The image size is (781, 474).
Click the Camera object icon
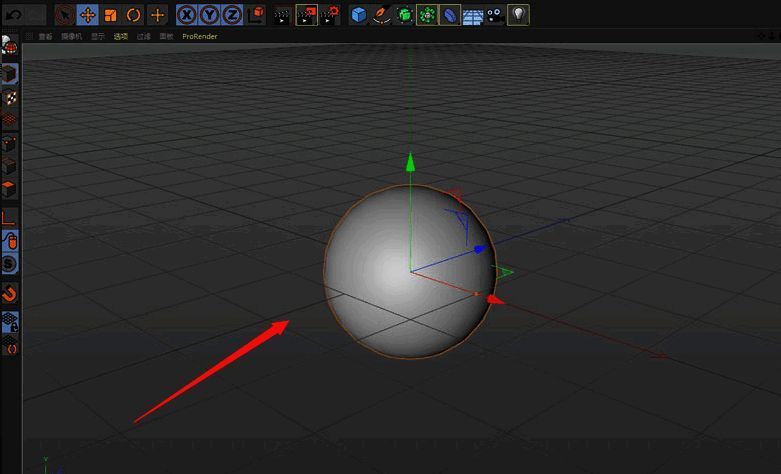pos(495,15)
